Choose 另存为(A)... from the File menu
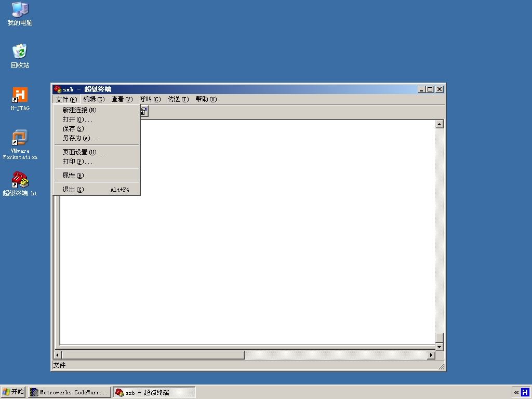Image resolution: width=532 pixels, height=399 pixels. 97,138
